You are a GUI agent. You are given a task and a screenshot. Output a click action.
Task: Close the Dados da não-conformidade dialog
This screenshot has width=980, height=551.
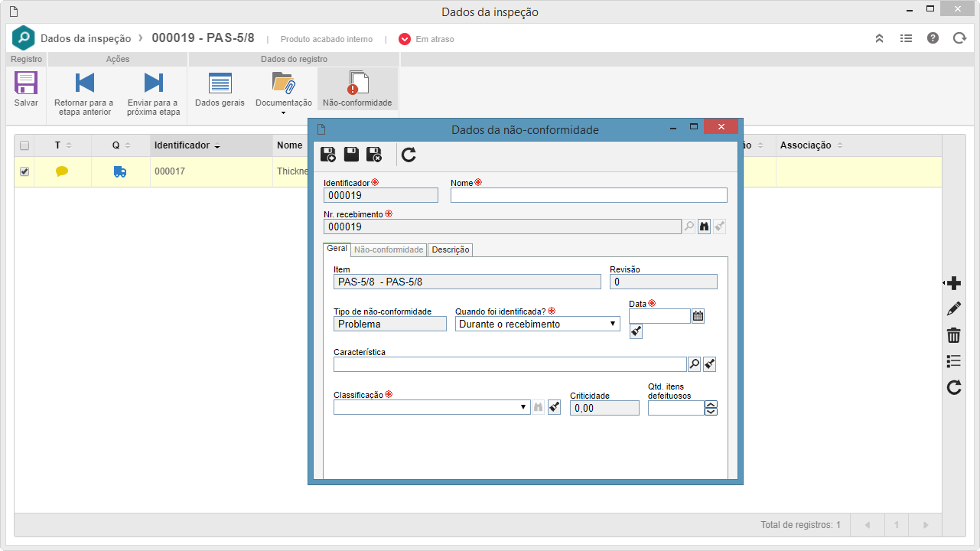pyautogui.click(x=721, y=126)
